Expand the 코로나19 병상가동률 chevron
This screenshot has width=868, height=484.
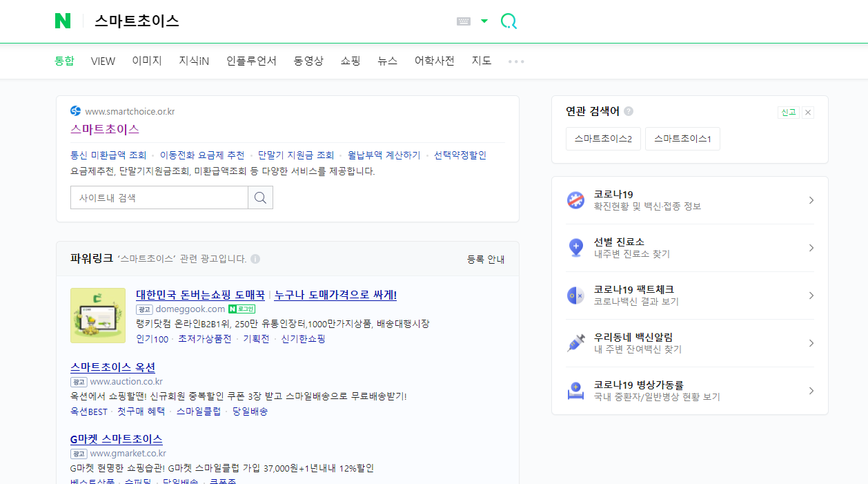[x=811, y=391]
